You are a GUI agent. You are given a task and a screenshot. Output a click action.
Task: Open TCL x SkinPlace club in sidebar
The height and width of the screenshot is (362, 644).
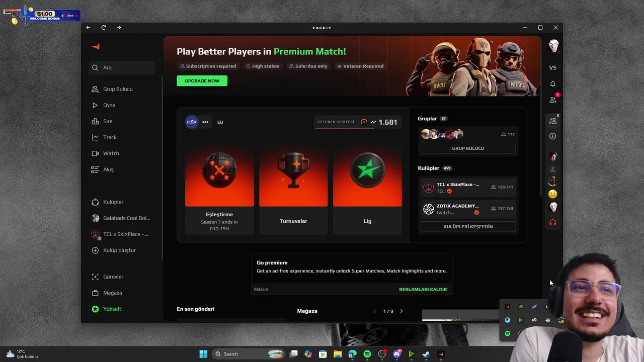tap(121, 234)
